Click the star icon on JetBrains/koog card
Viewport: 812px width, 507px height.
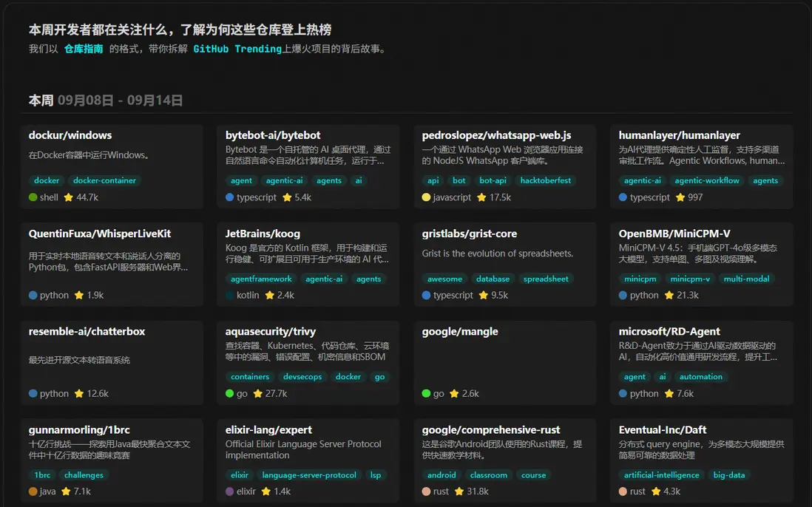[x=269, y=295]
